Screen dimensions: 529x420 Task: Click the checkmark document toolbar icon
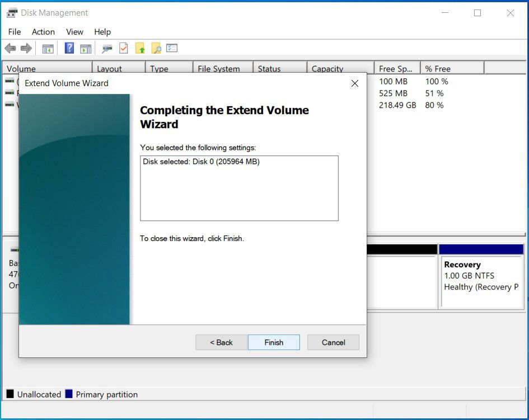click(124, 49)
